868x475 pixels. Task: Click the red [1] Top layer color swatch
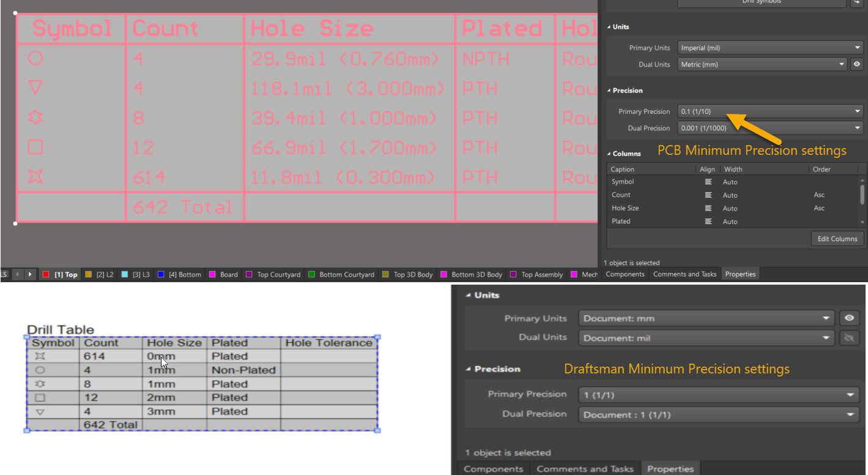coord(46,275)
